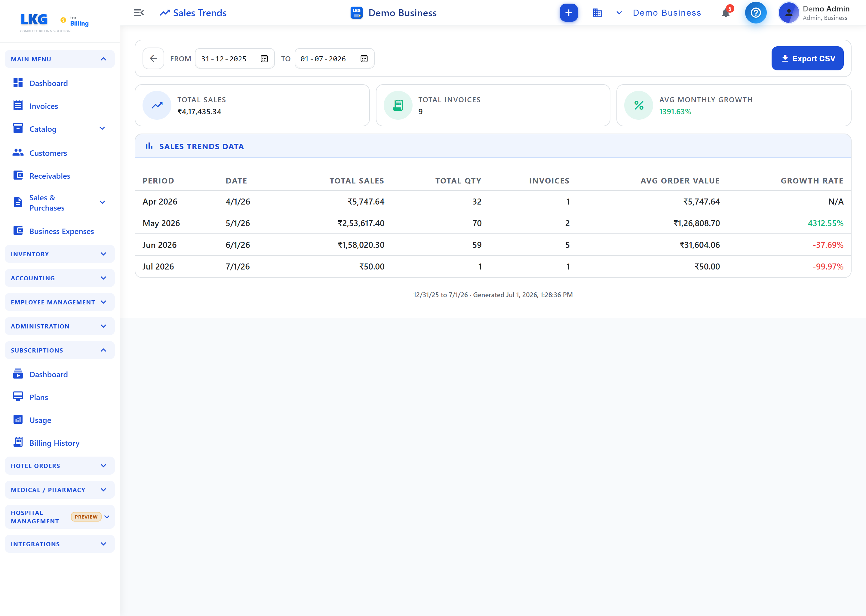Click the 4312.55% growth rate value

tap(825, 223)
